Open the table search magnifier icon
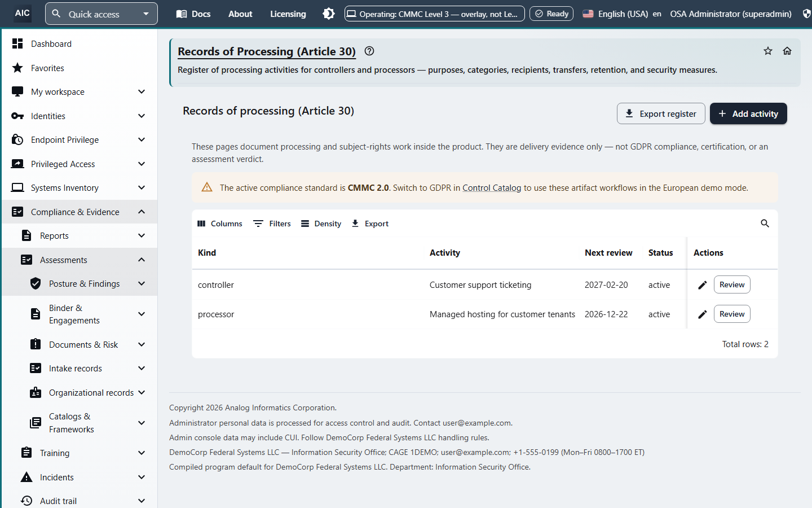The width and height of the screenshot is (812, 508). pyautogui.click(x=765, y=224)
